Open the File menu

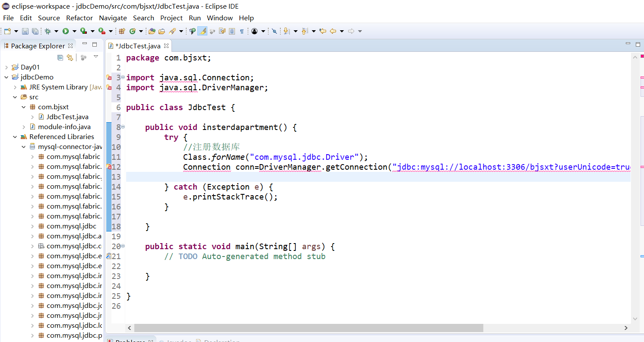point(8,18)
